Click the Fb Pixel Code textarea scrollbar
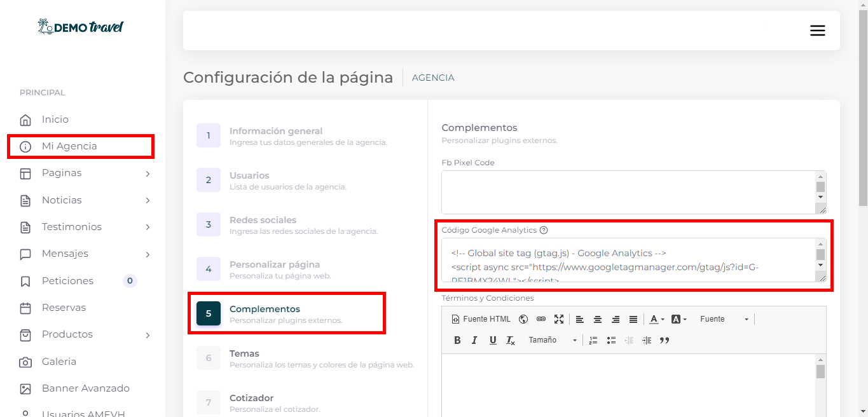 pyautogui.click(x=820, y=187)
